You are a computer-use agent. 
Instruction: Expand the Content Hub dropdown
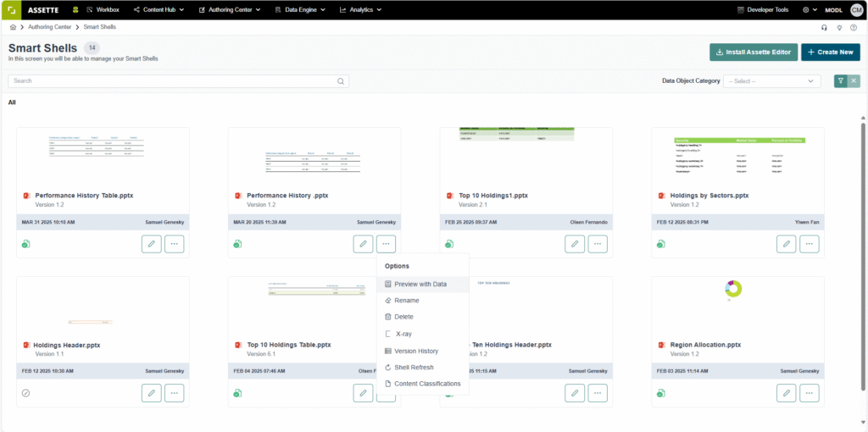[159, 9]
